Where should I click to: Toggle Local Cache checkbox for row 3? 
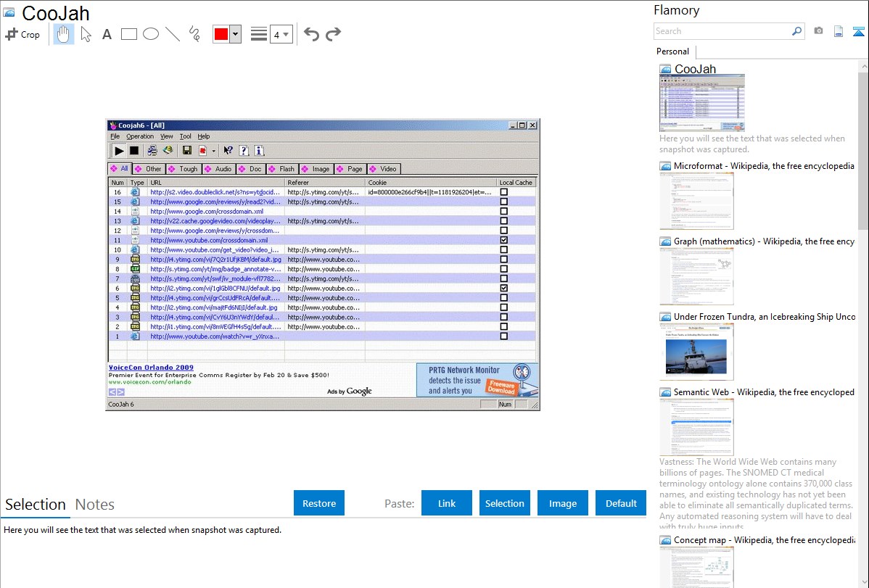[504, 317]
